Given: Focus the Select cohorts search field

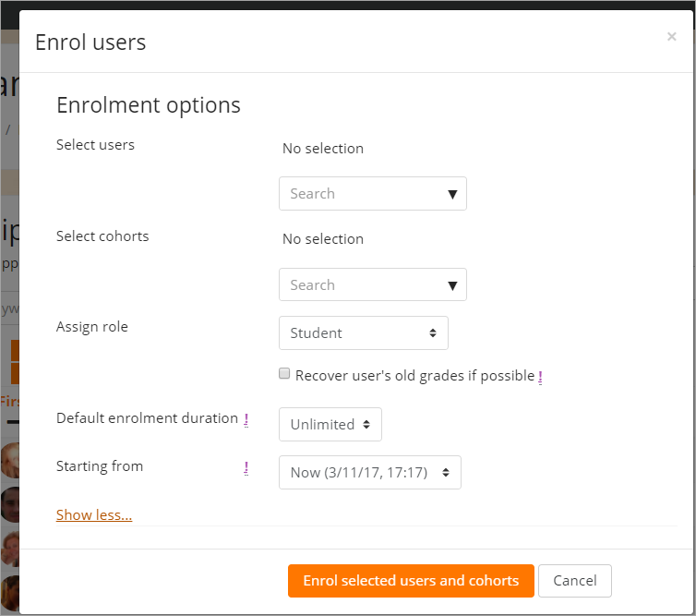Looking at the screenshot, I should pyautogui.click(x=360, y=285).
